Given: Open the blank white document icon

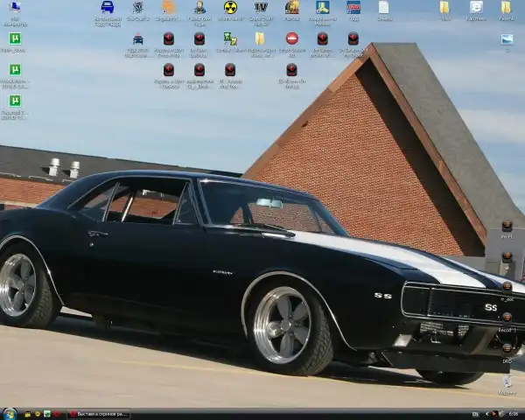Looking at the screenshot, I should [x=383, y=8].
